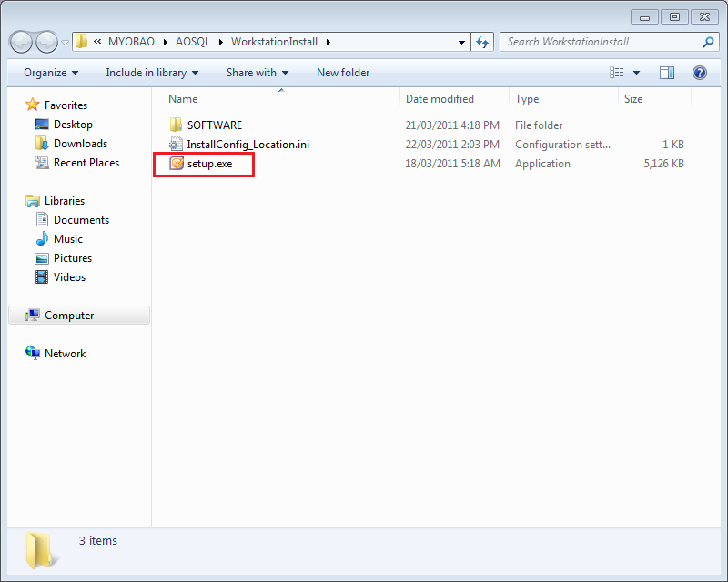This screenshot has height=582, width=728.
Task: Open Computer in the navigation pane
Action: pos(69,316)
